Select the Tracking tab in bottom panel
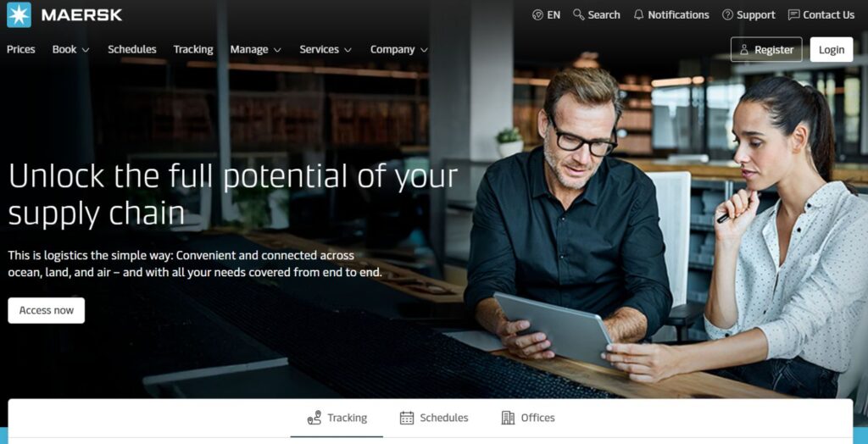Screen dimensions: 868x444 337,418
